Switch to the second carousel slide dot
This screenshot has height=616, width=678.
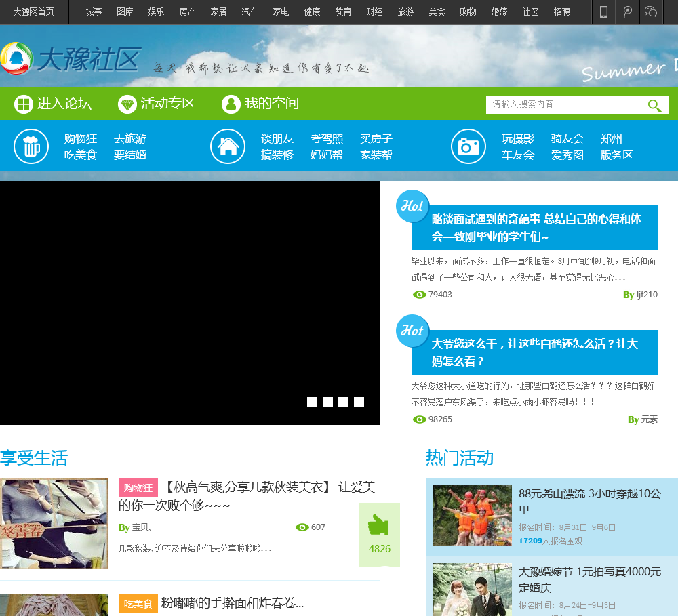(327, 403)
